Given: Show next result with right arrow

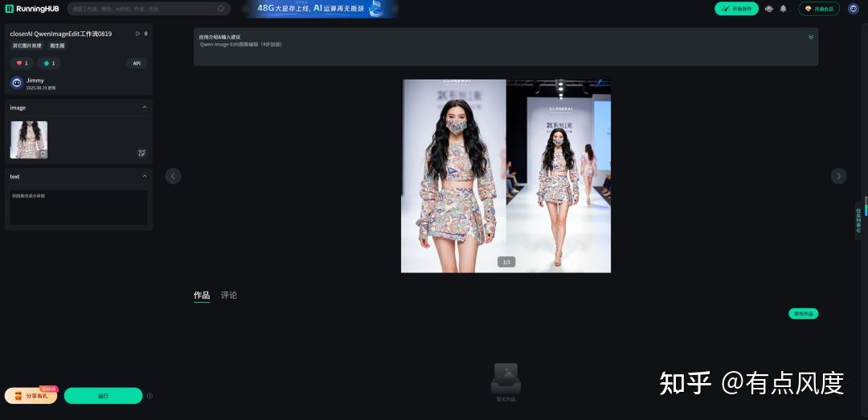Looking at the screenshot, I should (838, 176).
